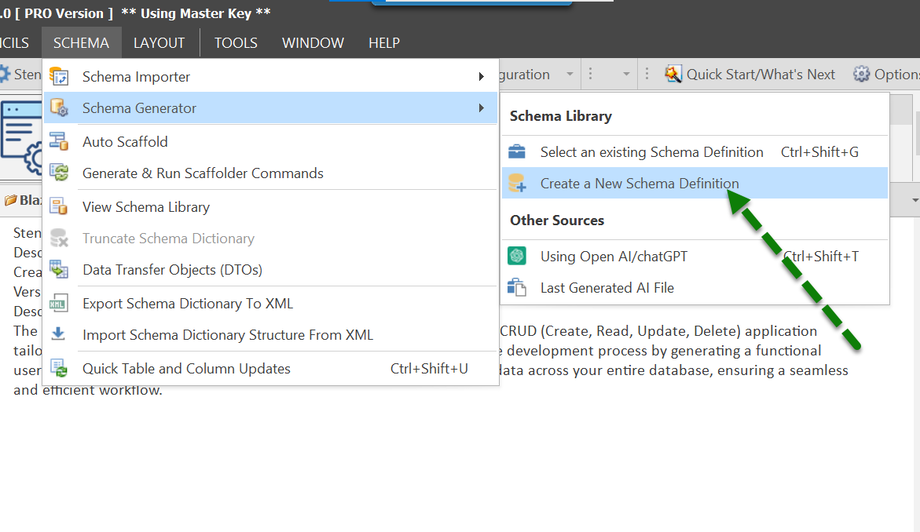Open the LAYOUT menu

(x=159, y=43)
